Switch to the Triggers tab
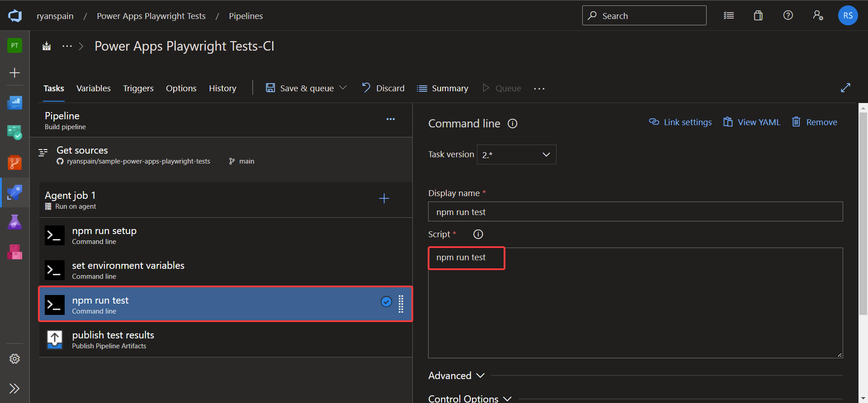The width and height of the screenshot is (868, 403). [x=138, y=88]
